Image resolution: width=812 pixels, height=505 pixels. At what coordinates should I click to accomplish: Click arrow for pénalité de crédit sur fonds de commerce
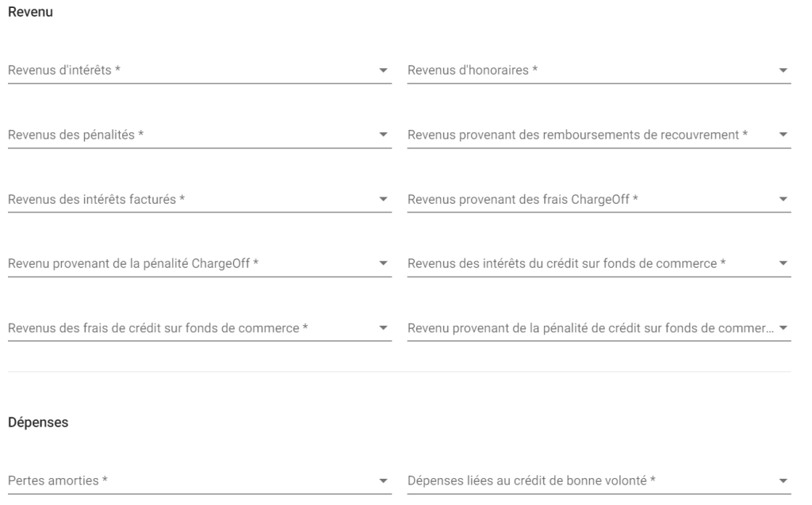(x=783, y=328)
